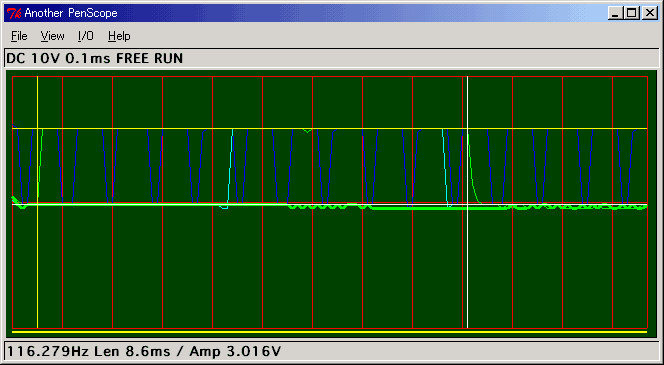This screenshot has height=365, width=664.
Task: Click the Tk feather icon in title bar
Action: tap(14, 13)
